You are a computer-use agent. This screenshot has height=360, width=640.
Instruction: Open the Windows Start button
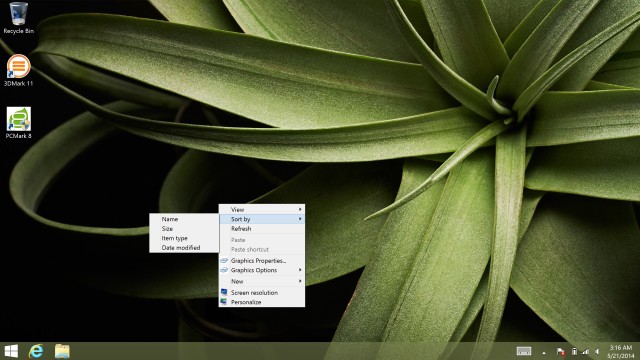11,351
